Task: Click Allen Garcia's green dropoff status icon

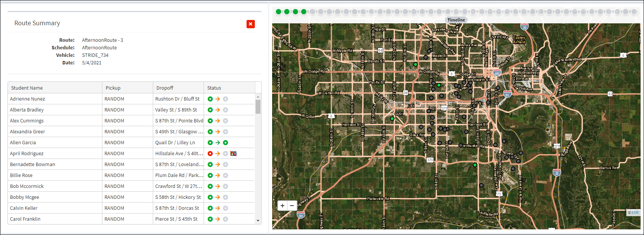Action: click(225, 143)
